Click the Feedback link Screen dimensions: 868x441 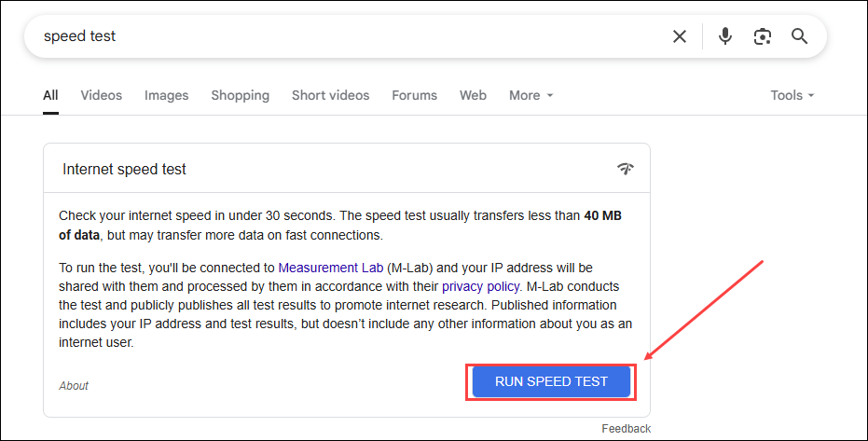pos(626,428)
